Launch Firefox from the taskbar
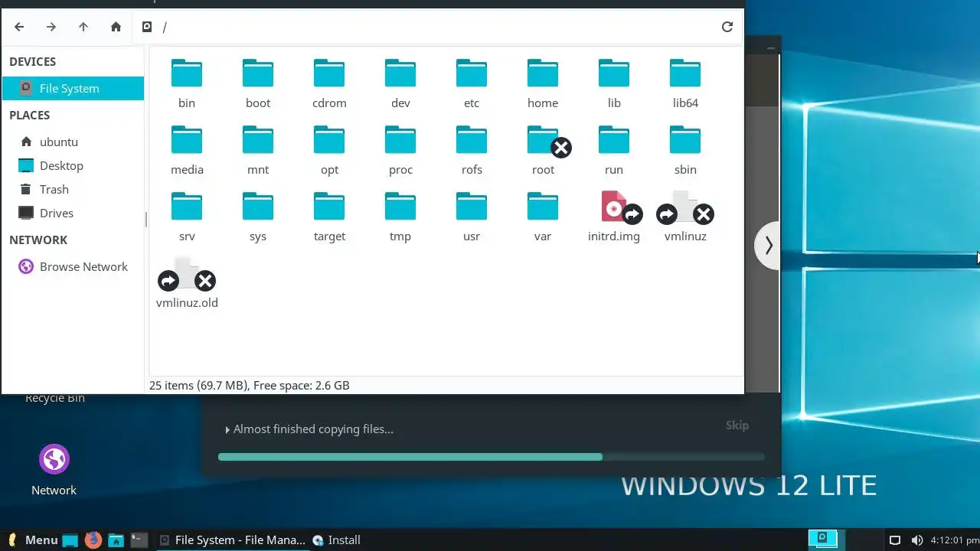 pyautogui.click(x=93, y=540)
